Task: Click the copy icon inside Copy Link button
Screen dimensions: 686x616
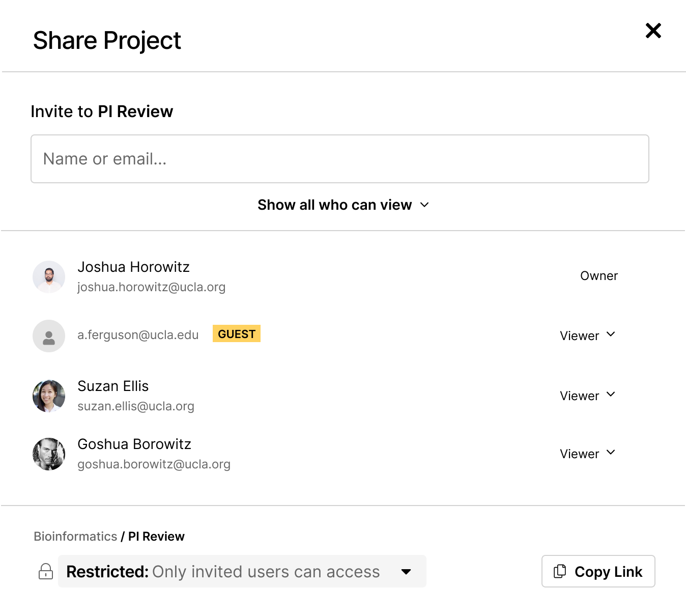Action: pos(560,571)
